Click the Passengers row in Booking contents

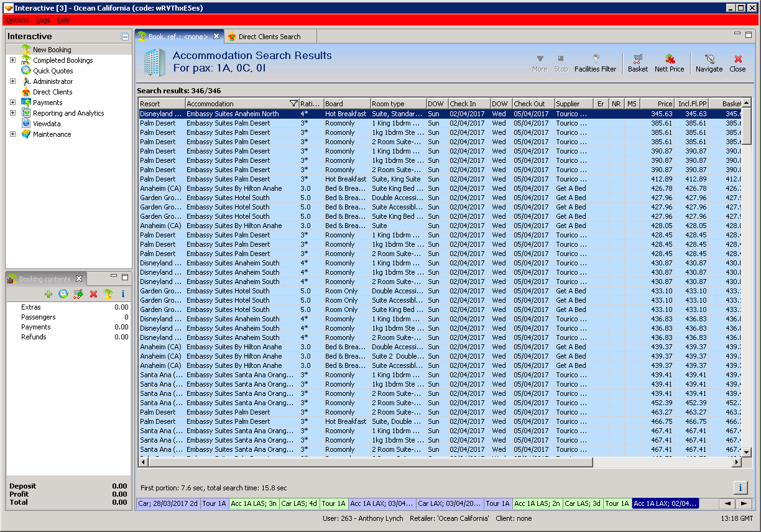(68, 317)
